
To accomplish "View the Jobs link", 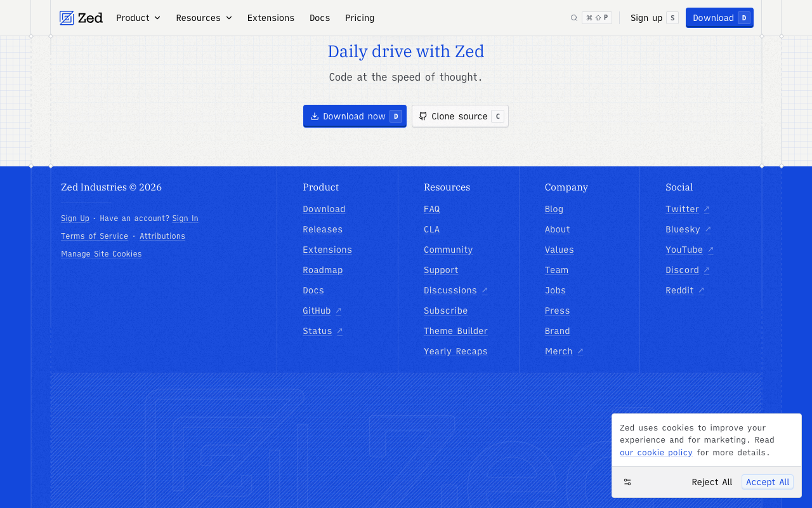I will (x=555, y=290).
